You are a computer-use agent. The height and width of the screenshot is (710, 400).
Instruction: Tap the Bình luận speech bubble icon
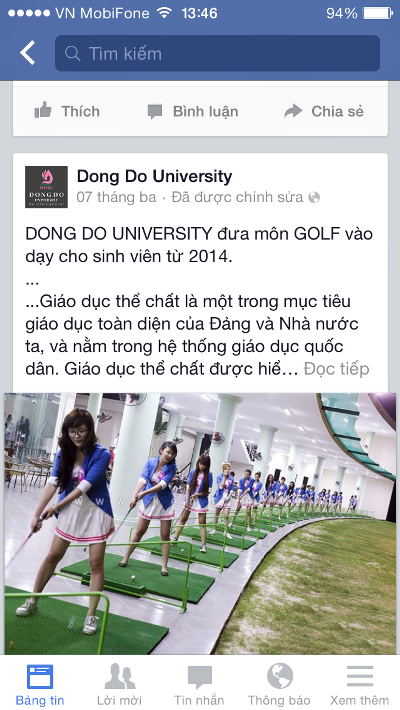(x=155, y=111)
